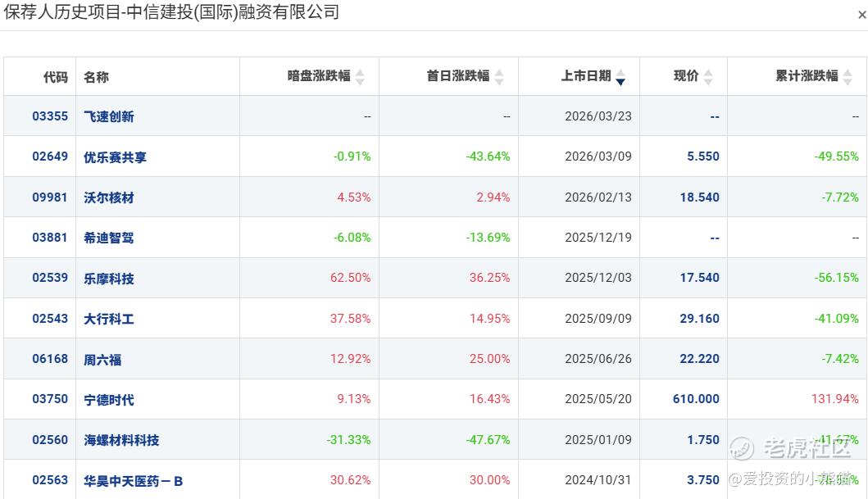Sort by 上市日期 column arrows

pyautogui.click(x=620, y=77)
